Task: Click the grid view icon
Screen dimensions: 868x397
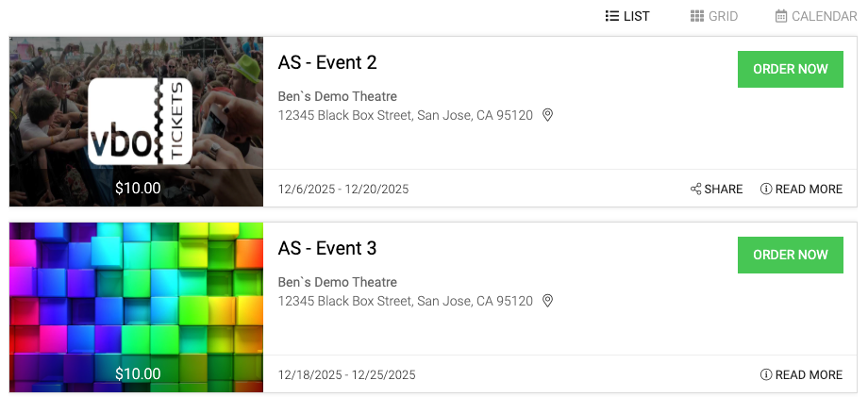Action: tap(696, 16)
